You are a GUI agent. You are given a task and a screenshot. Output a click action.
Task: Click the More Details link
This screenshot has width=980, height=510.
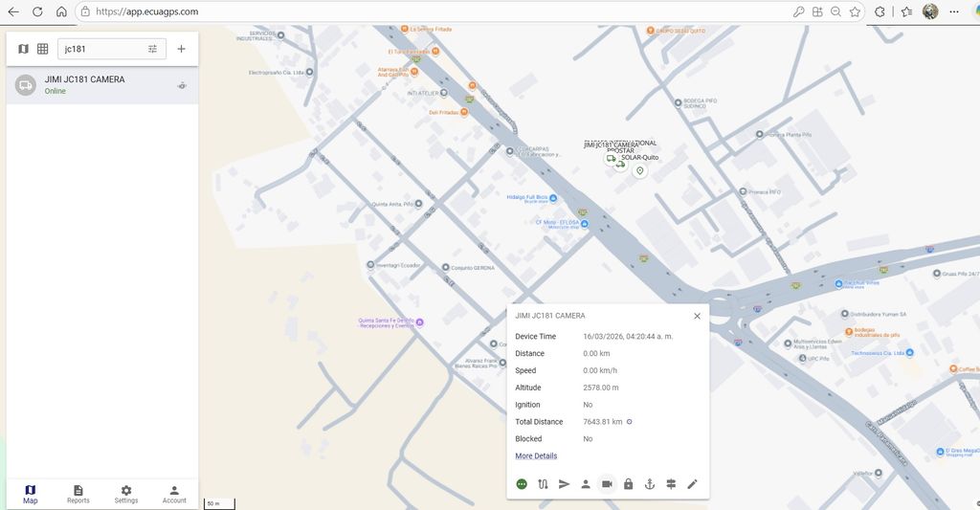click(536, 455)
